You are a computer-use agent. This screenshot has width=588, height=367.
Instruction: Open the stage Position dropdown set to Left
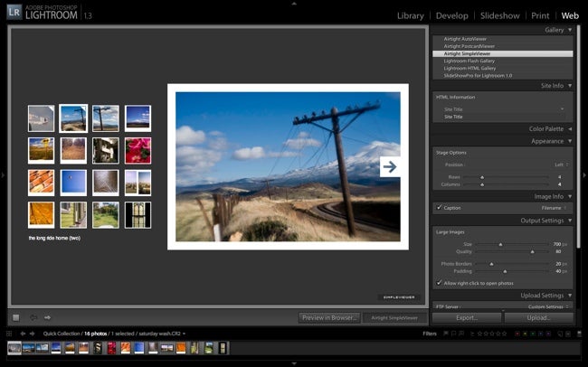point(562,165)
